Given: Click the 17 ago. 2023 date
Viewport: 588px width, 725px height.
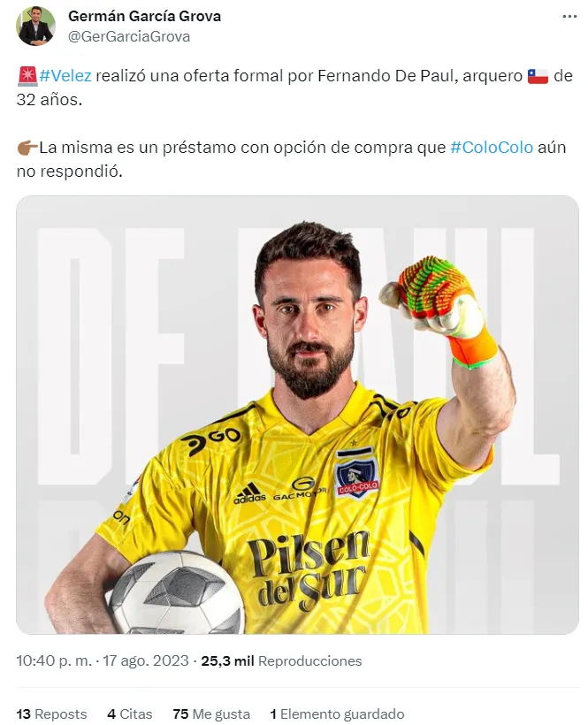Looking at the screenshot, I should point(146,660).
